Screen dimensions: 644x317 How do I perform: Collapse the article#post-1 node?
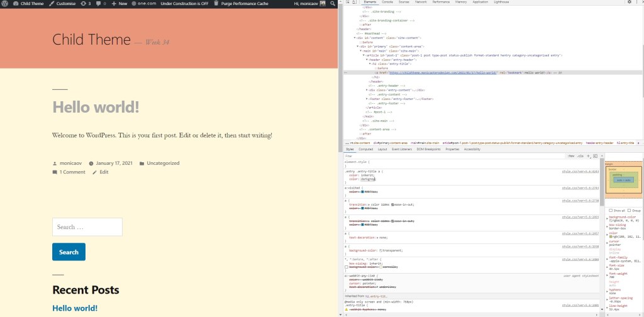click(x=363, y=55)
